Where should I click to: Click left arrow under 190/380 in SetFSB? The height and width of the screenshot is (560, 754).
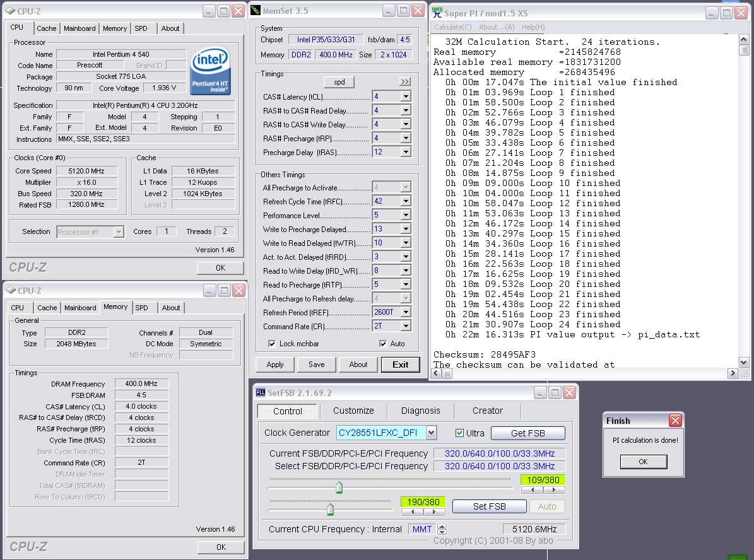pos(412,512)
